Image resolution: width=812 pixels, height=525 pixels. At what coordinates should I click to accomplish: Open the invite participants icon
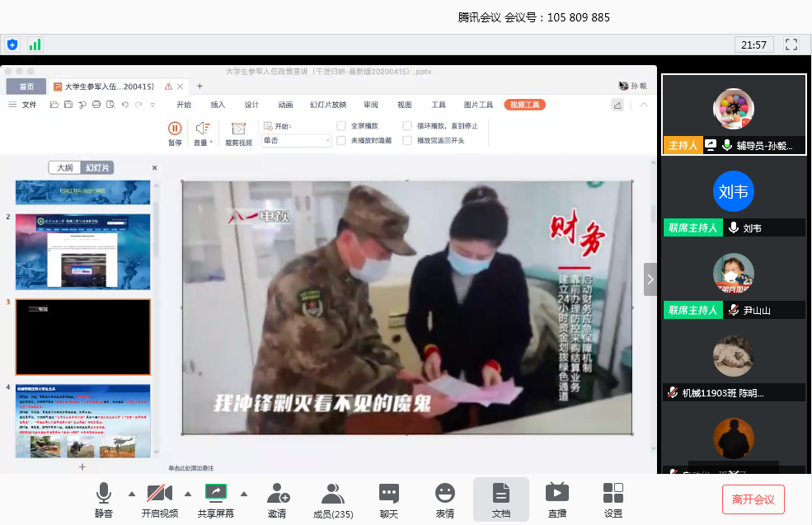pos(277,494)
